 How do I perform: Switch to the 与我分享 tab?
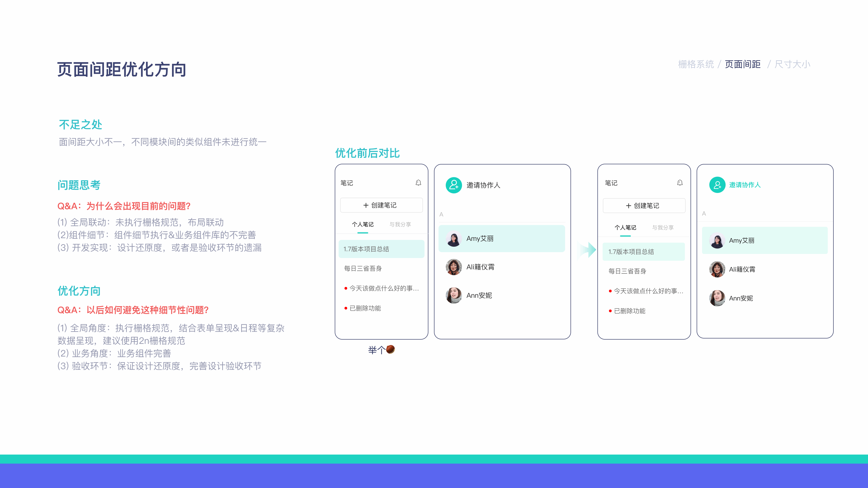(x=401, y=224)
